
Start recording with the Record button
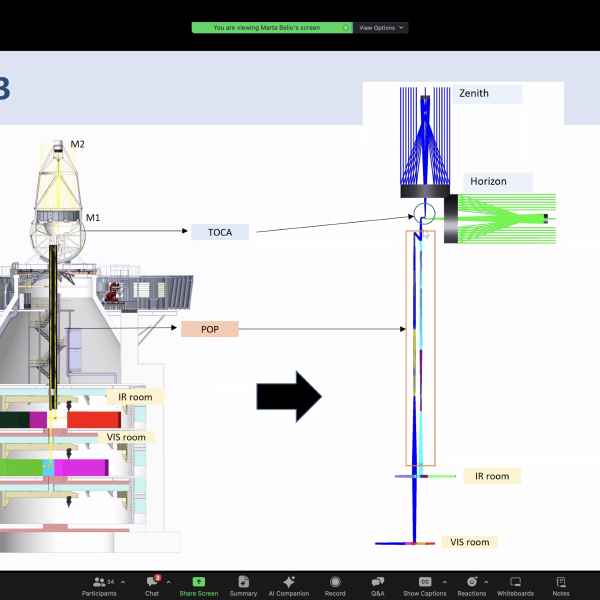click(x=335, y=584)
